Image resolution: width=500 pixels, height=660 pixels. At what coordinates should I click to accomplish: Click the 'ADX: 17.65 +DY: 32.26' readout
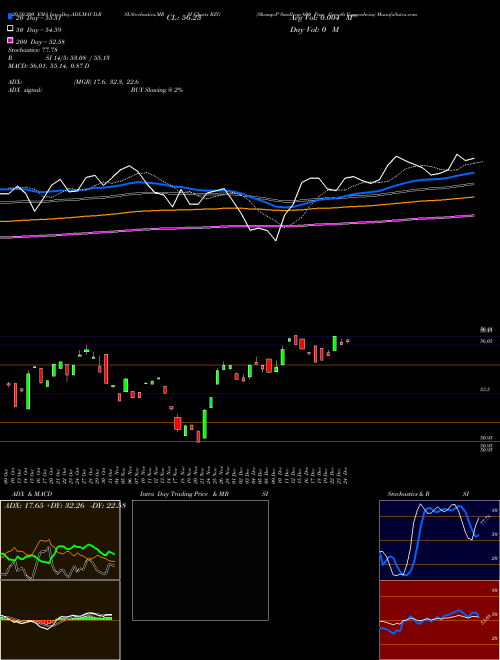click(45, 505)
